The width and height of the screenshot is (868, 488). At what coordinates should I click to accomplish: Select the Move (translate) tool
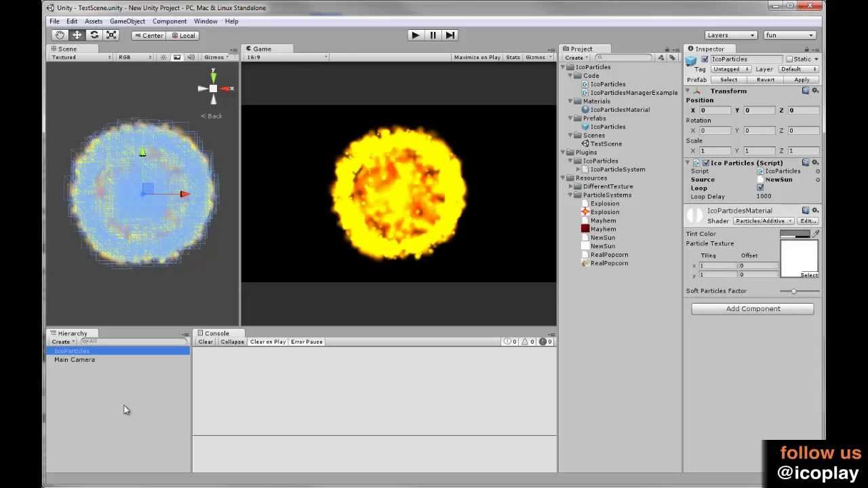coord(77,35)
